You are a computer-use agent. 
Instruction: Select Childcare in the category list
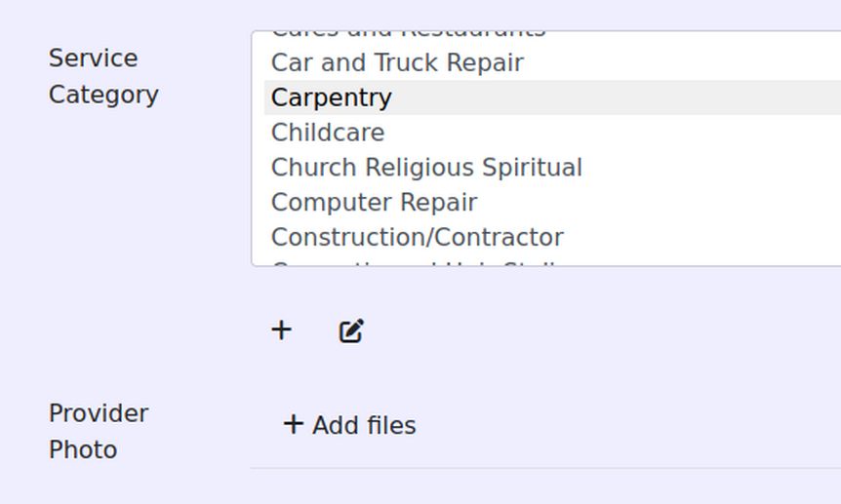click(328, 133)
